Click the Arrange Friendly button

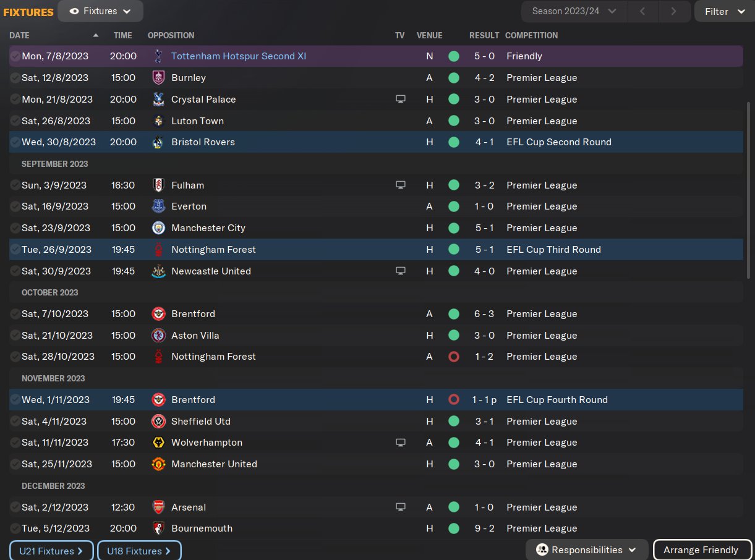702,550
